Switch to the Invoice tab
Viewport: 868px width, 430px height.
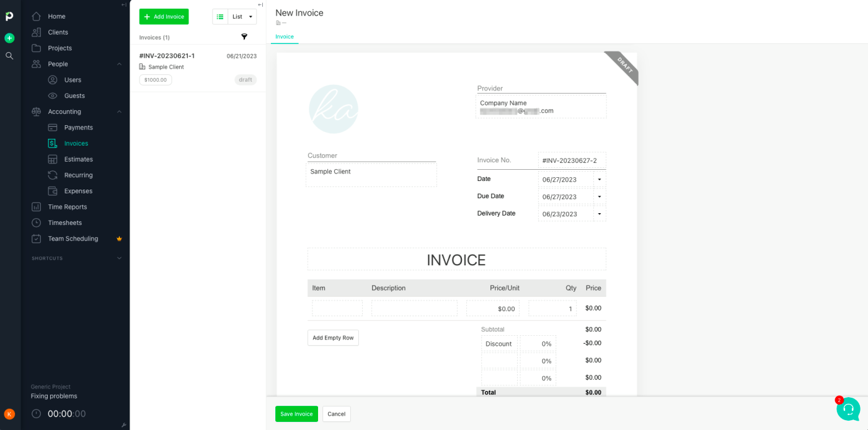pos(285,37)
